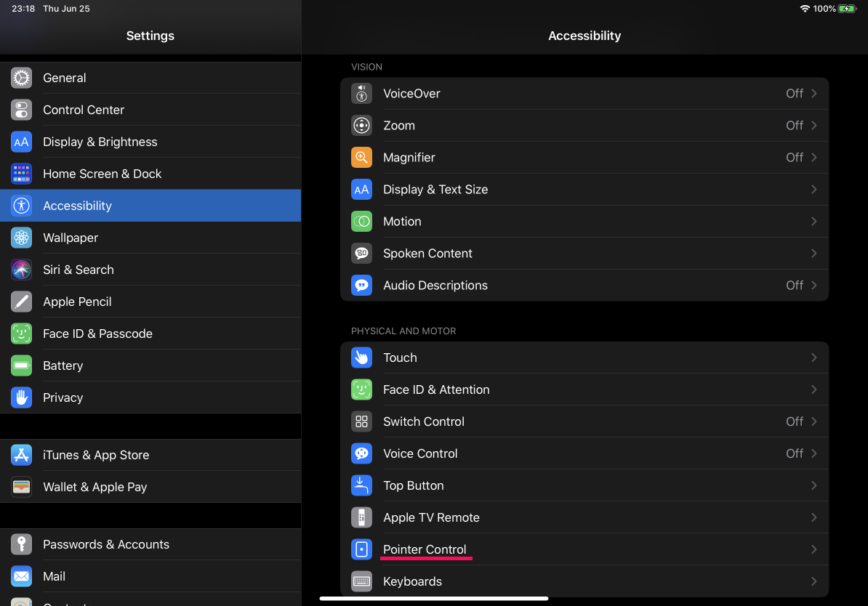Tap the green Battery icon
The image size is (868, 606).
[21, 365]
